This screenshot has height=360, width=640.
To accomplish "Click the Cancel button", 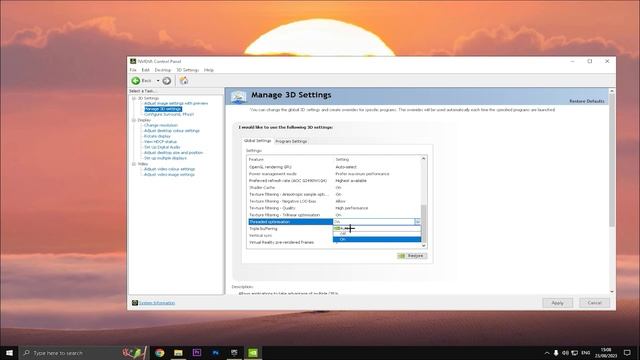I will point(594,303).
